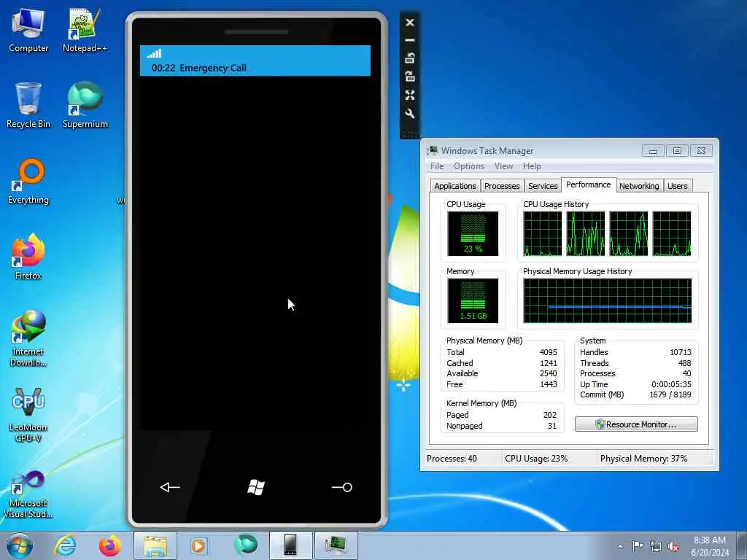
Task: Click the Total physical memory value 4095
Action: 548,352
